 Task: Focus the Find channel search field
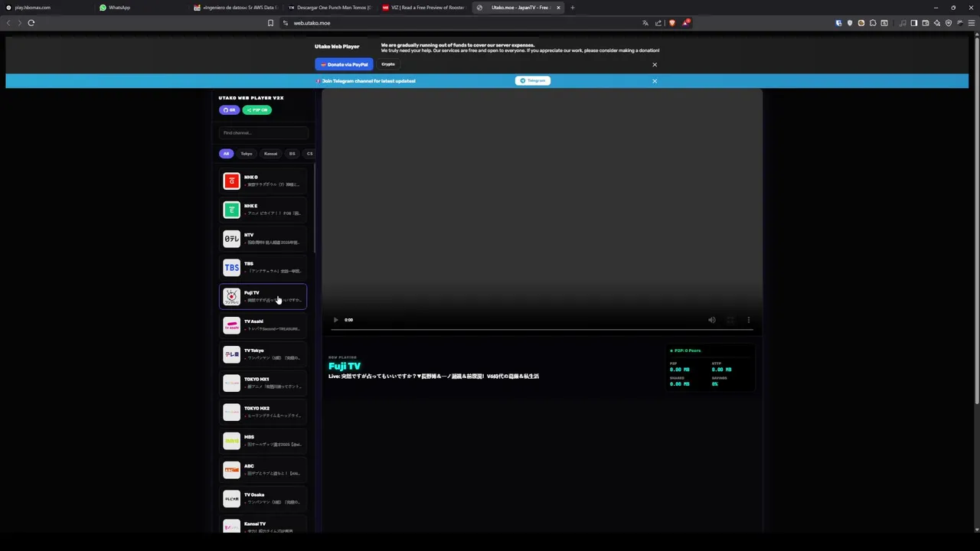point(263,132)
